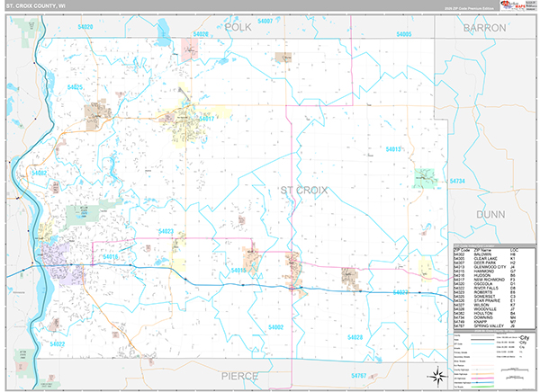Screen dimensions: 540x392
Task: Select ZIP code label 54767
Action: pyautogui.click(x=360, y=373)
